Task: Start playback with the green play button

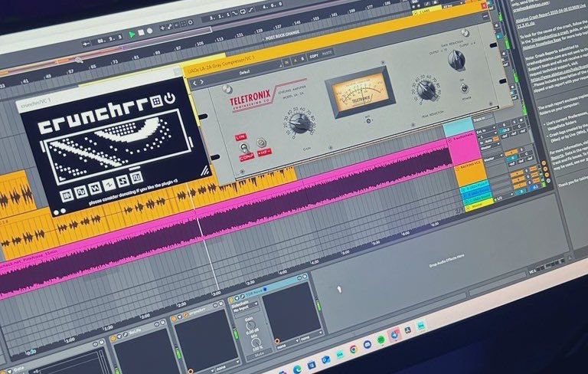Action: 132,34
